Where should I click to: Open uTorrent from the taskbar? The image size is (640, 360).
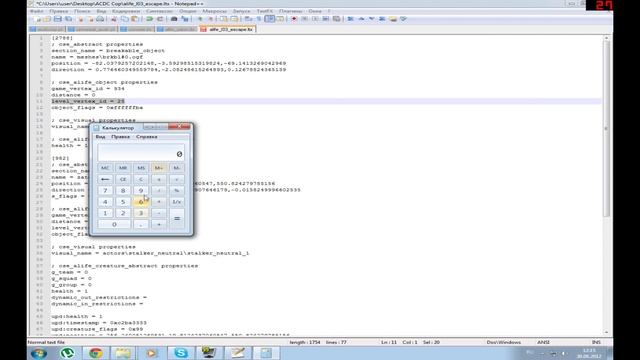(x=67, y=353)
